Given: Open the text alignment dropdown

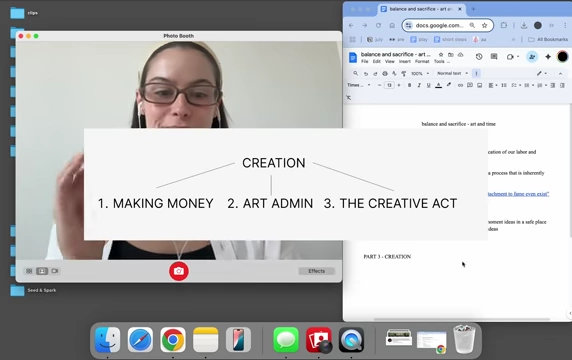Looking at the screenshot, I should (x=493, y=85).
